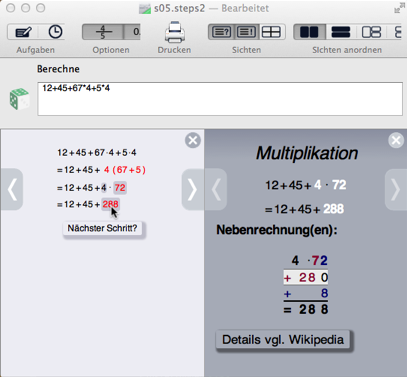Click the + 28 0 side calculation row
Viewport: 407px width, 377px height.
(306, 277)
